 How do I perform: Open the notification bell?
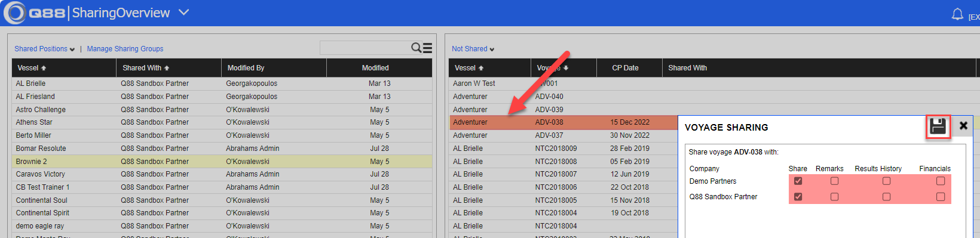click(957, 14)
